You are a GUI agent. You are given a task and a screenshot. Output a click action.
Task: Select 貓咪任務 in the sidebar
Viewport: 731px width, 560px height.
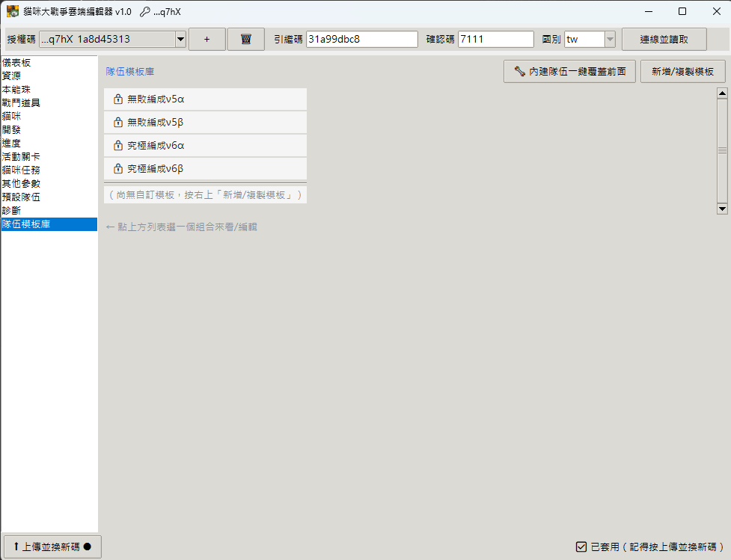click(49, 170)
